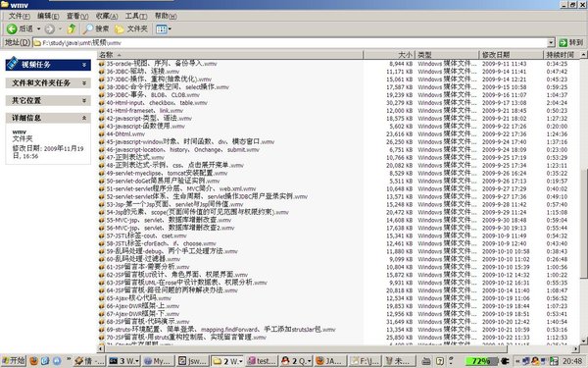588x368 pixels.
Task: Click size value 30,279 KB
Action: coord(400,102)
